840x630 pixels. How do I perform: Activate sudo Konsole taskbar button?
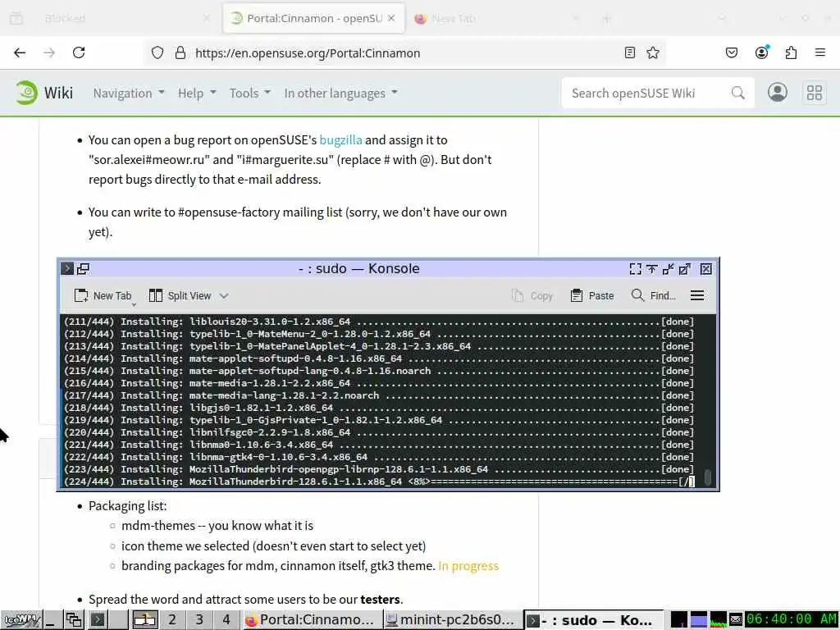point(592,620)
